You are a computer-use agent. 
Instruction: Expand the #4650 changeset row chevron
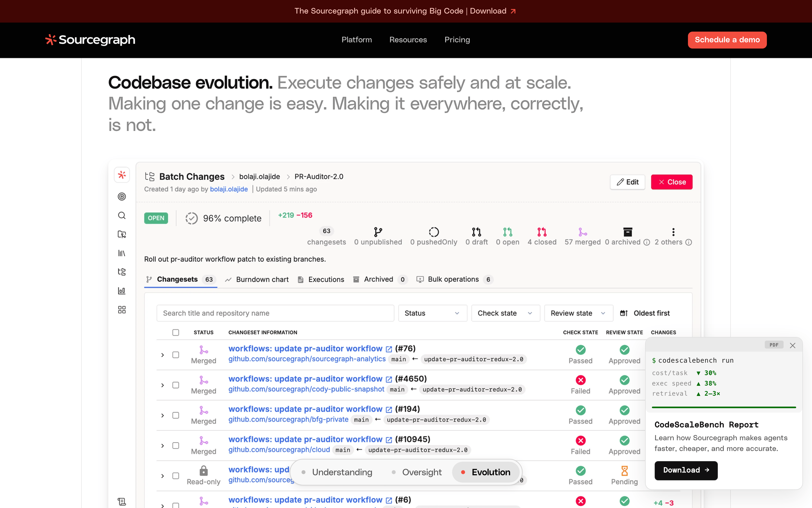(163, 385)
